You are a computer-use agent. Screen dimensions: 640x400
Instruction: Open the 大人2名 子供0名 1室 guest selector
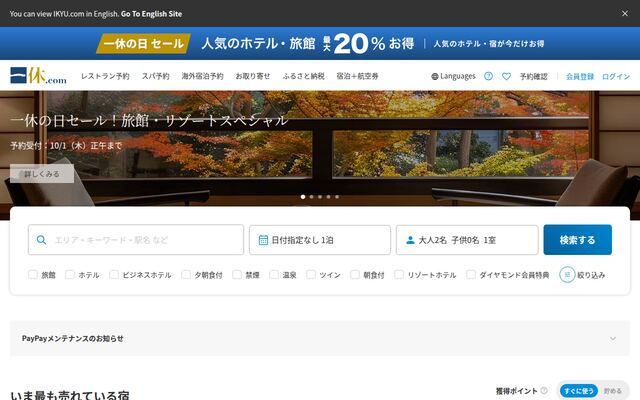(x=467, y=240)
